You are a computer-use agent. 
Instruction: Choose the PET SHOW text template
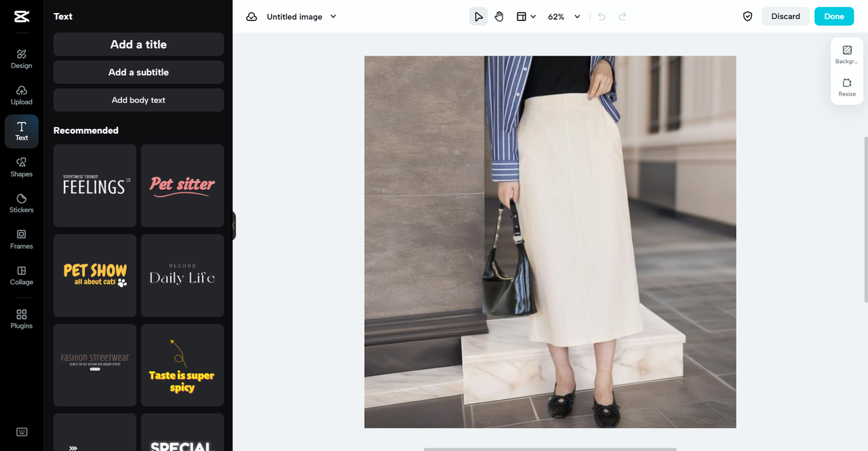(95, 275)
